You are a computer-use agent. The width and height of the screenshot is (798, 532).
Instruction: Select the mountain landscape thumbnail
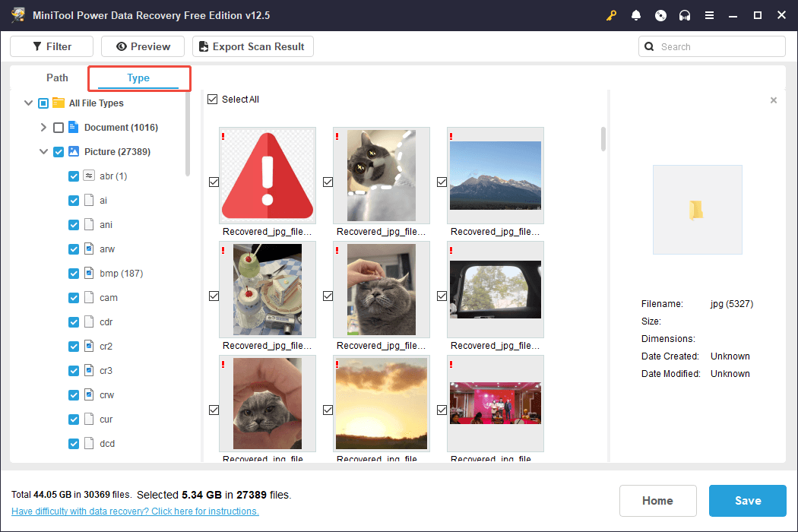495,176
